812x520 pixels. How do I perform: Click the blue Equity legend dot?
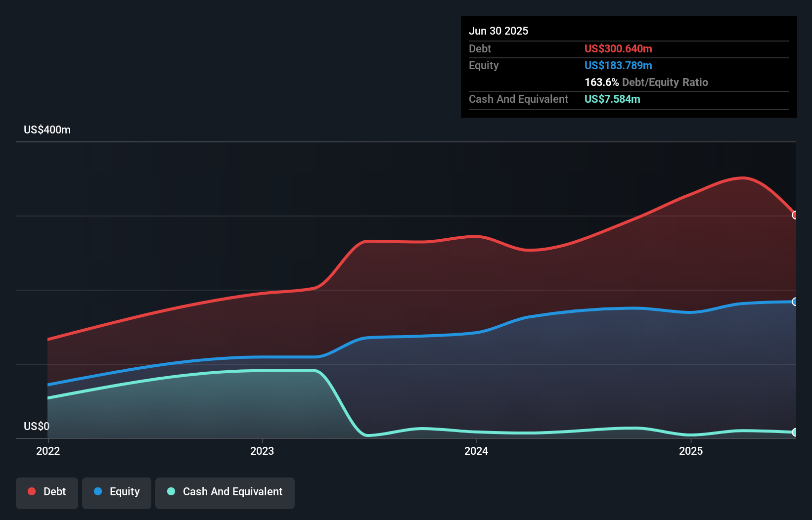pos(98,491)
